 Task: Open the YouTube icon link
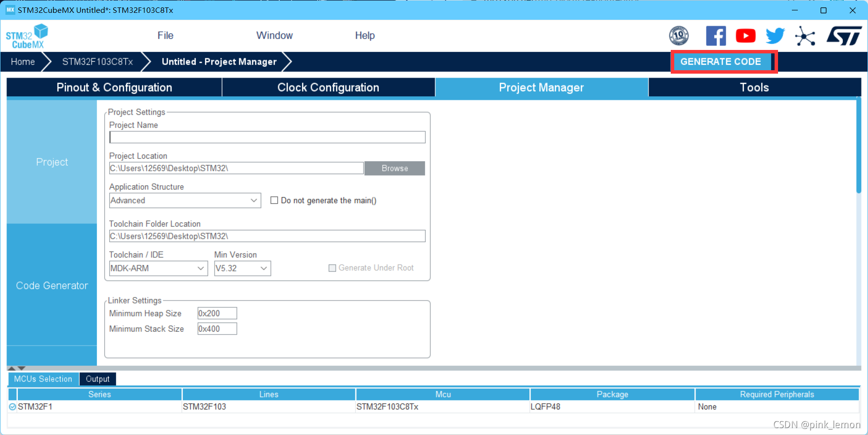coord(745,36)
